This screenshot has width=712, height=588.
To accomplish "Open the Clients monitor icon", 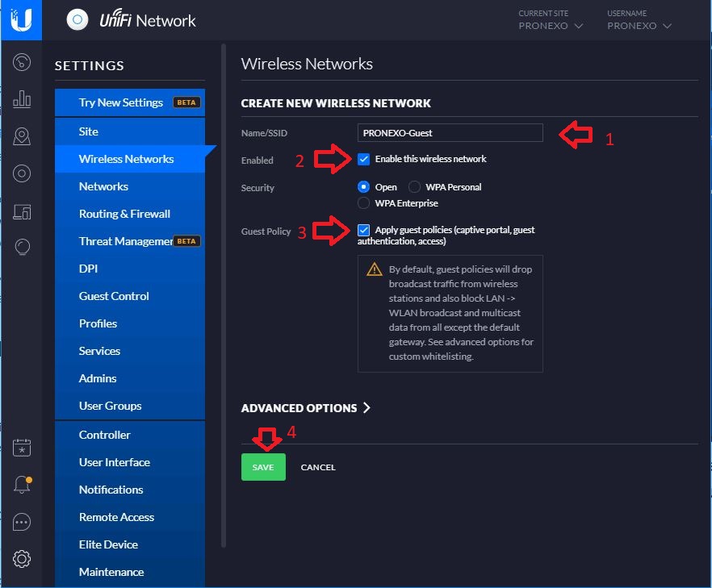I will tap(22, 211).
